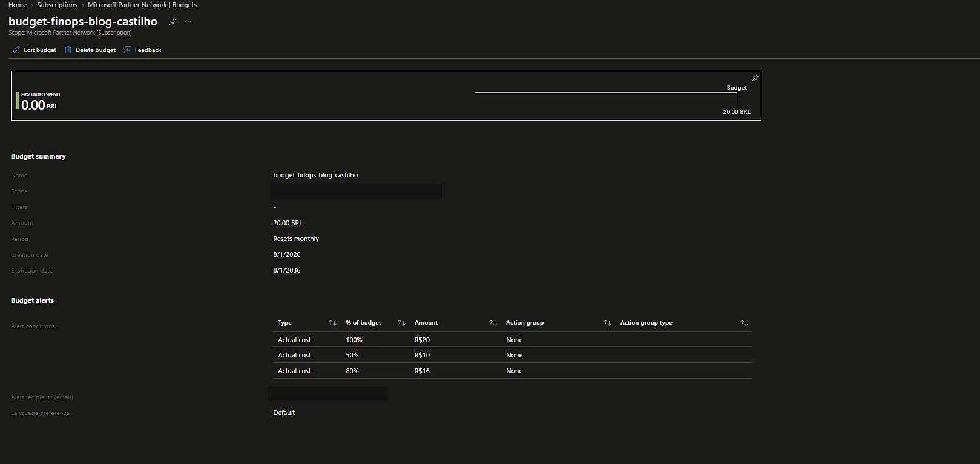980x464 pixels.
Task: Click None action group in 50% row
Action: click(514, 355)
